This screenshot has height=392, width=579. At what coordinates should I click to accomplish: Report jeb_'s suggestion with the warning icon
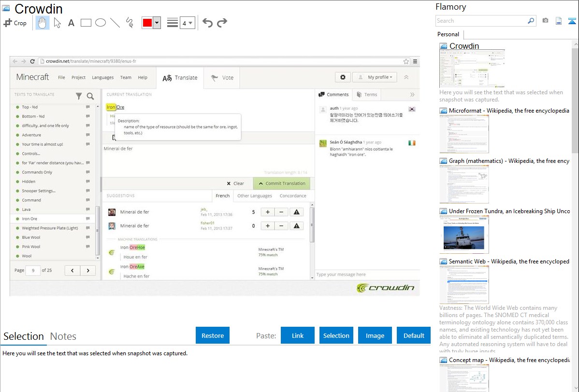coord(297,212)
